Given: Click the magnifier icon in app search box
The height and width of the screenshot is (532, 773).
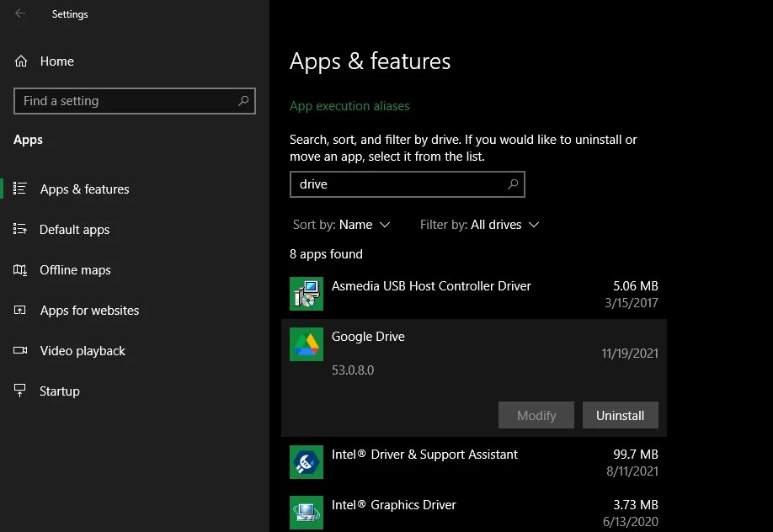Looking at the screenshot, I should [x=512, y=184].
